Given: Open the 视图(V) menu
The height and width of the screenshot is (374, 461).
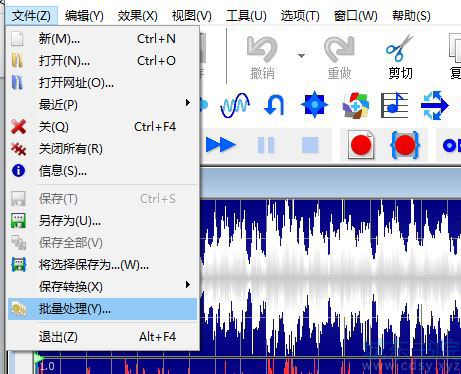Looking at the screenshot, I should (x=192, y=16).
